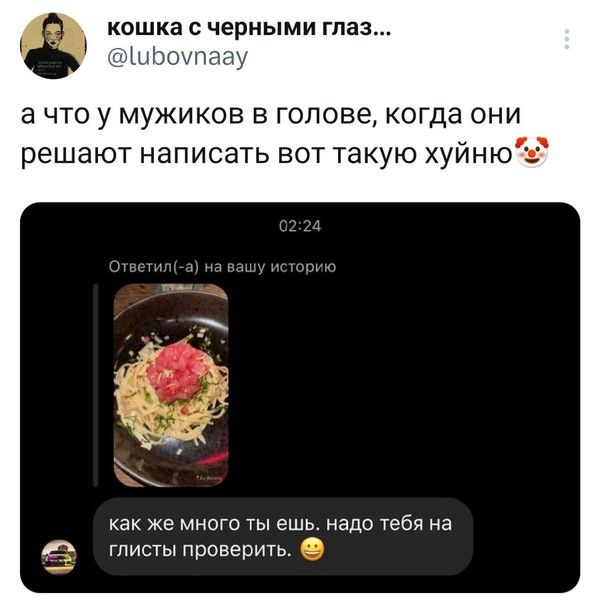Click the word "историю" above the story
The width and height of the screenshot is (599, 604).
303,267
